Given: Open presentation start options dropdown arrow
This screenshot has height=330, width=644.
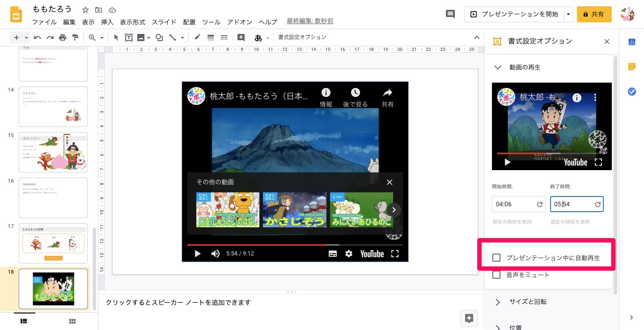Looking at the screenshot, I should pyautogui.click(x=568, y=14).
